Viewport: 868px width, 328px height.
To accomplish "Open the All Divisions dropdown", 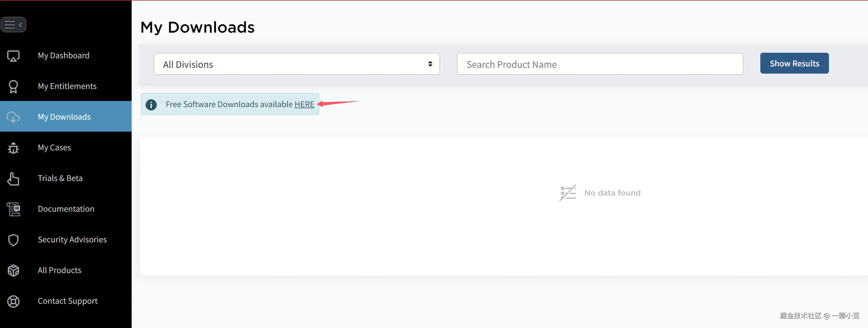I will [x=296, y=64].
